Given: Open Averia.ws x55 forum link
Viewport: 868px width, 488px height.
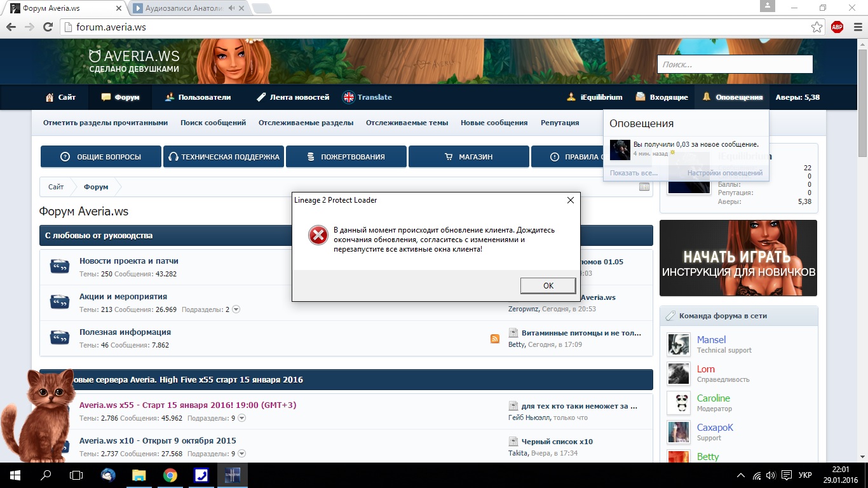Looking at the screenshot, I should coord(187,405).
